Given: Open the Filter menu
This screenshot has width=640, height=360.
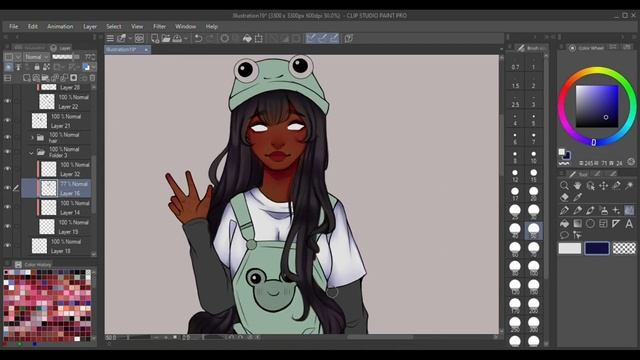Looking at the screenshot, I should tap(160, 27).
